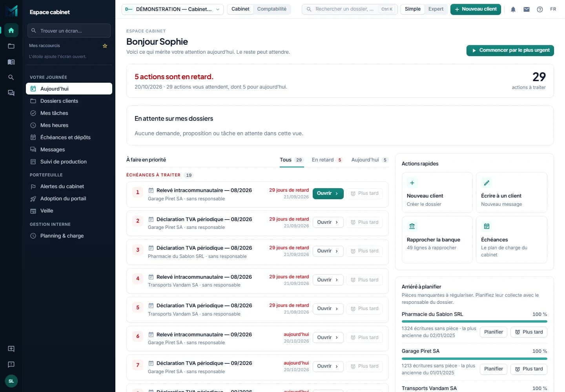Select the Cabinet mode toggle
The width and height of the screenshot is (565, 392).
[x=241, y=9]
